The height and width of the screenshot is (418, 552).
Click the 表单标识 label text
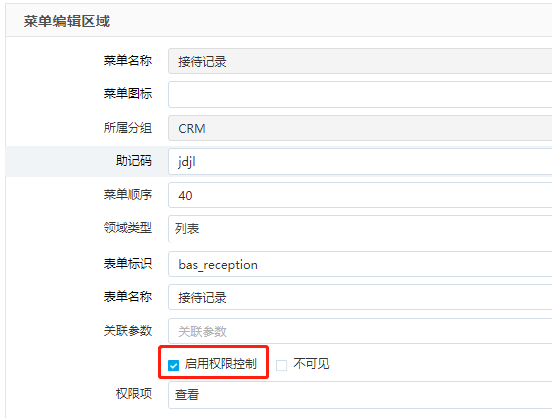coord(128,263)
